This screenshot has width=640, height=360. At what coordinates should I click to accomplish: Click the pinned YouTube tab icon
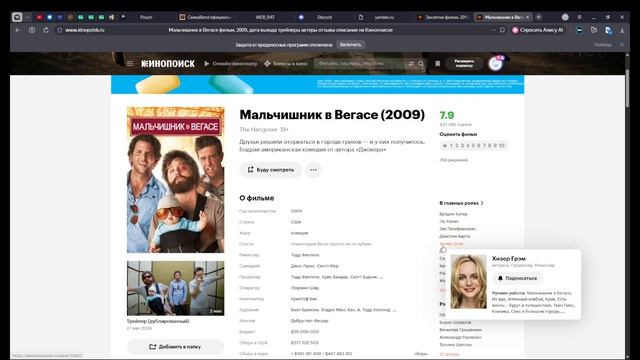(39, 17)
